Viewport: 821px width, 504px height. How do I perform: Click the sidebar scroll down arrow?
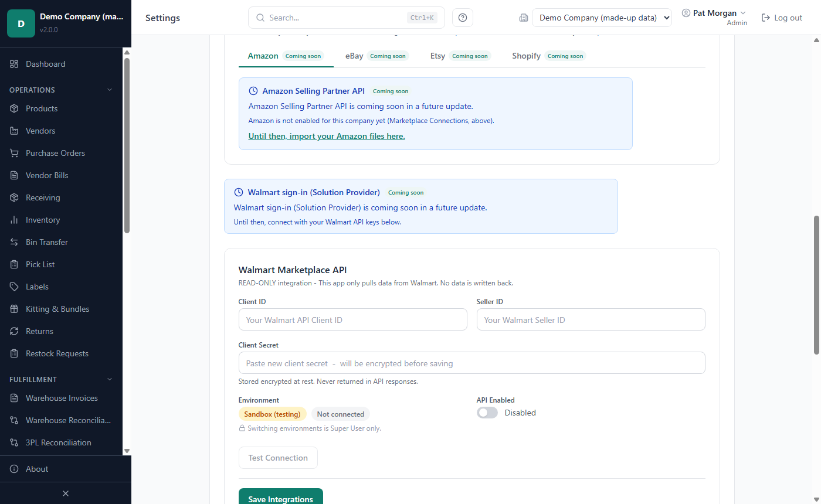click(x=127, y=451)
